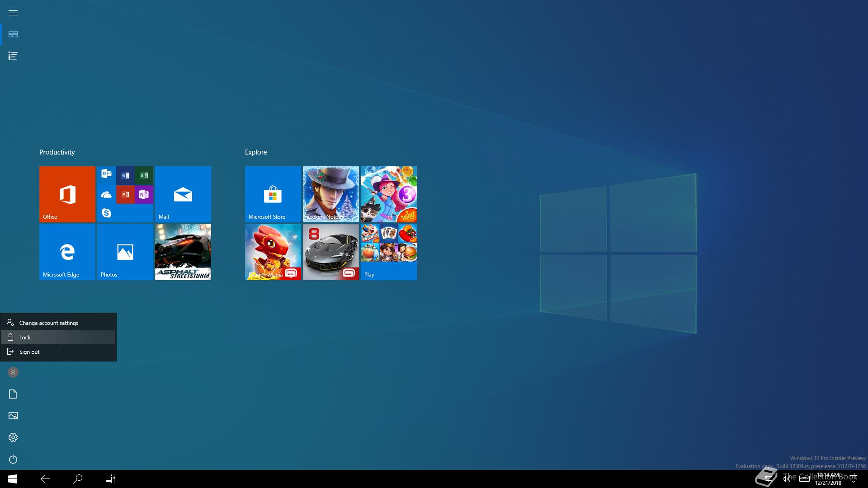
Task: Click the 12/21/2018 date in the tray
Action: (828, 483)
